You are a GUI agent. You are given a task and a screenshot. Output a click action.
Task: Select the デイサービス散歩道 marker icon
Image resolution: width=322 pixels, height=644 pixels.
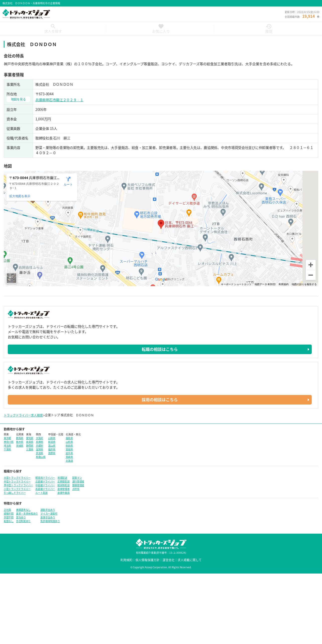[x=194, y=197]
